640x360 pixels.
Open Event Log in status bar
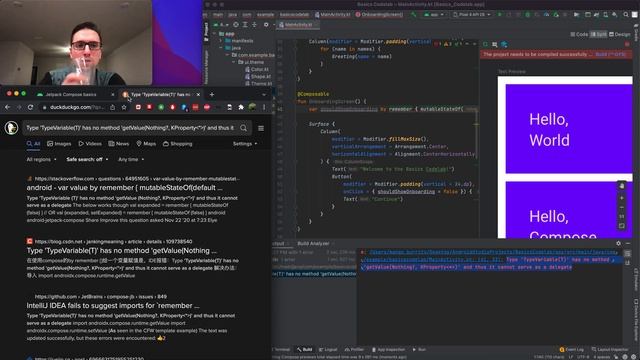click(x=571, y=350)
